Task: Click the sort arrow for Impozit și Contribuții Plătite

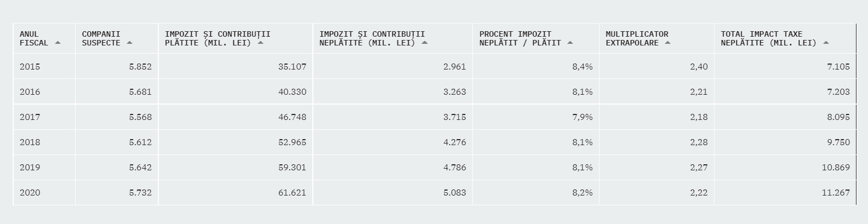Action: (260, 43)
